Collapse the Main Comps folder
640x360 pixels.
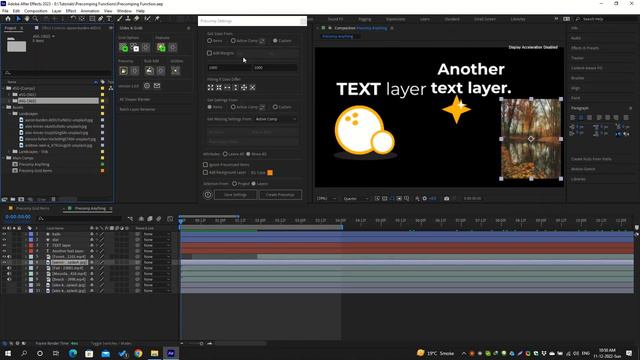pyautogui.click(x=4, y=158)
